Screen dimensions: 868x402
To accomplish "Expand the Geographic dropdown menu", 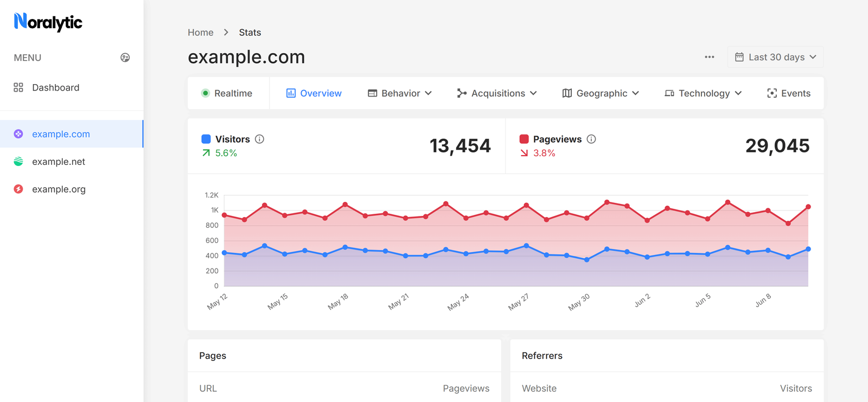I will (601, 93).
